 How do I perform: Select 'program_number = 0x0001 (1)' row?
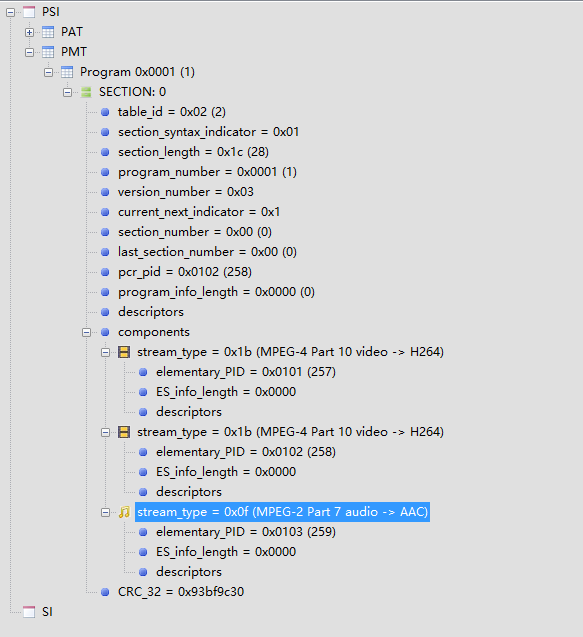pyautogui.click(x=208, y=172)
